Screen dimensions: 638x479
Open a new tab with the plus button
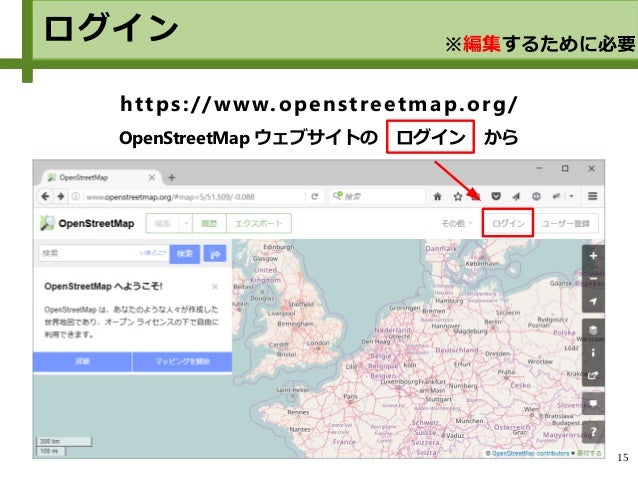coord(172,177)
